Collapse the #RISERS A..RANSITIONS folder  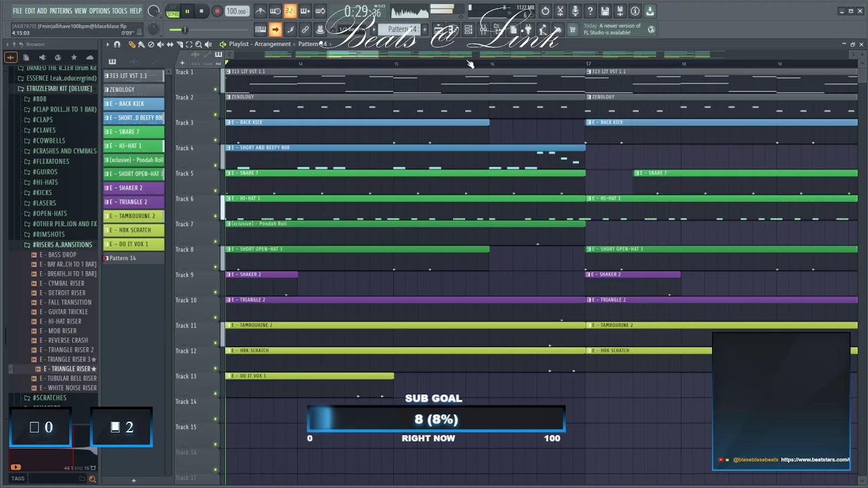(x=58, y=245)
